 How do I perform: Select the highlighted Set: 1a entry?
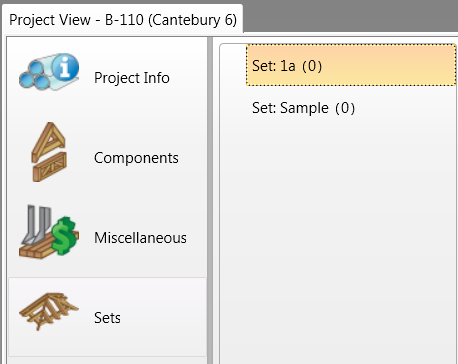351,65
